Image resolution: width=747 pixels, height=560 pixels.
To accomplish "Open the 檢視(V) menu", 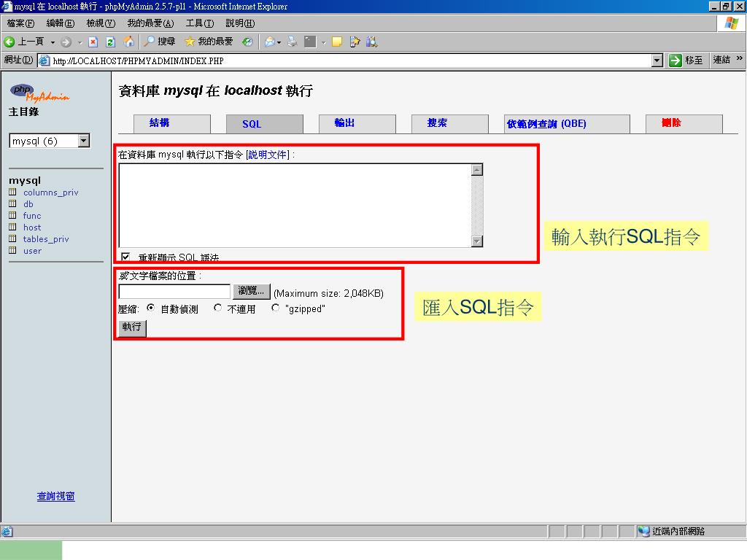I will pos(101,23).
